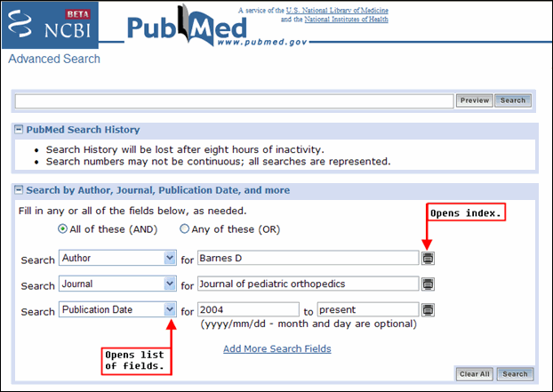553x392 pixels.
Task: Select the Any of these (OR) radio button
Action: click(184, 229)
